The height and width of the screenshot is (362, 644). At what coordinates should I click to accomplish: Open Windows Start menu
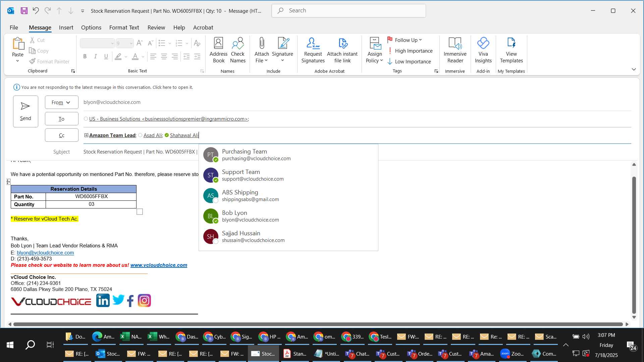click(x=10, y=345)
